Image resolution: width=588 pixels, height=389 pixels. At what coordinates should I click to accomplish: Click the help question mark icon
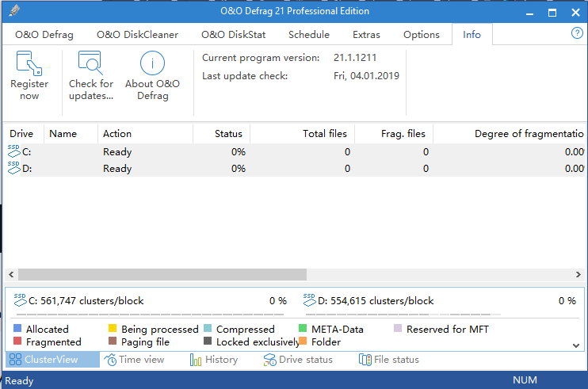577,33
